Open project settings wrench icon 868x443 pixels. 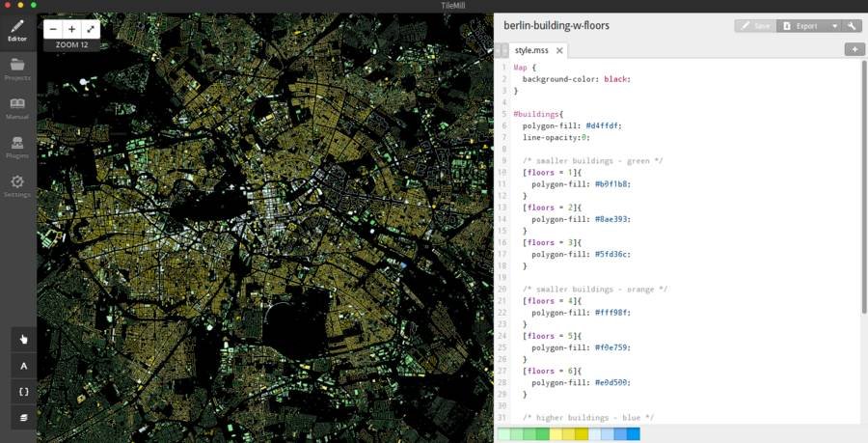(x=852, y=26)
